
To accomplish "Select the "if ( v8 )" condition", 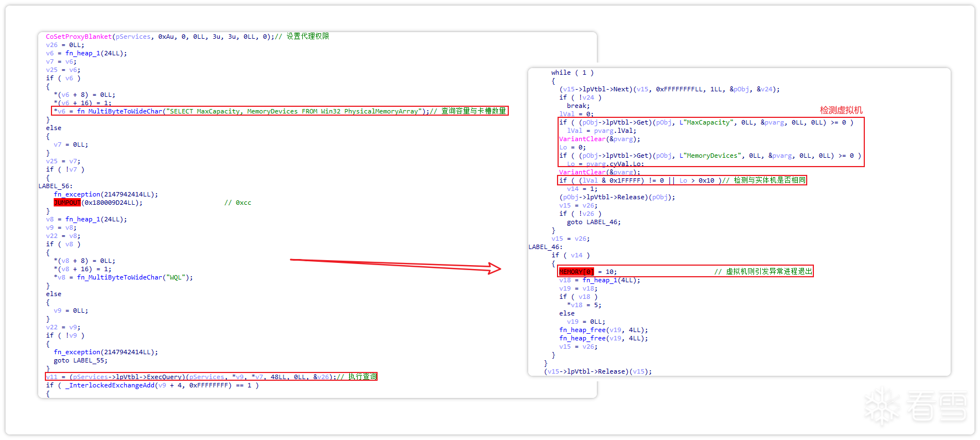I will pyautogui.click(x=63, y=244).
